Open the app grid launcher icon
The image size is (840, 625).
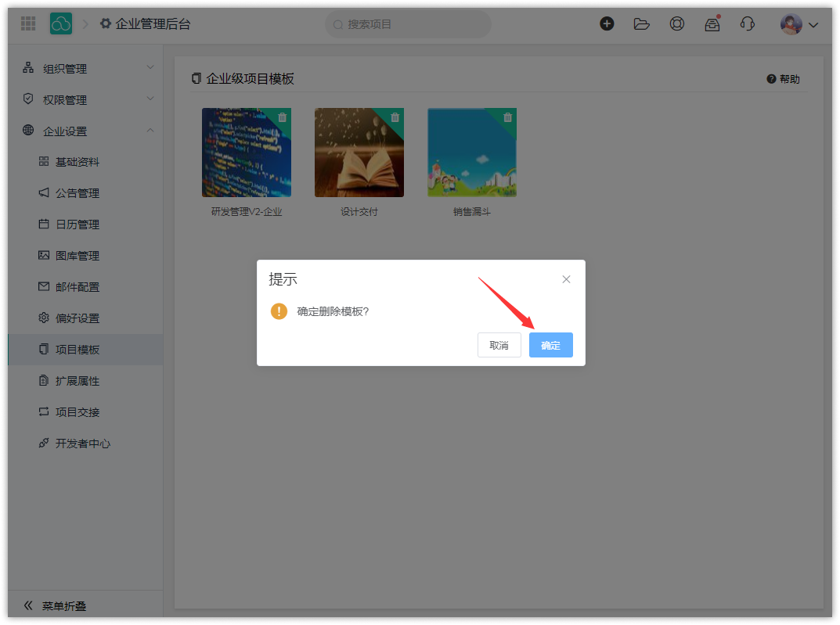point(28,24)
